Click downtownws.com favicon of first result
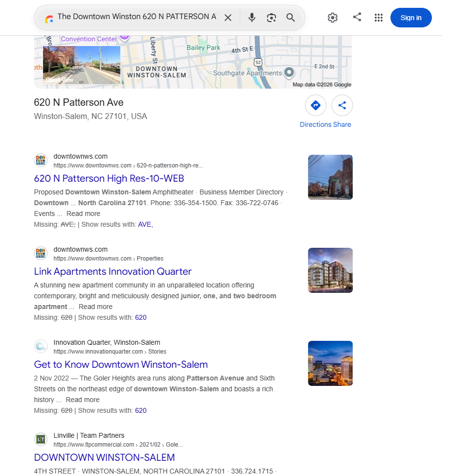The width and height of the screenshot is (453, 476). 41,160
